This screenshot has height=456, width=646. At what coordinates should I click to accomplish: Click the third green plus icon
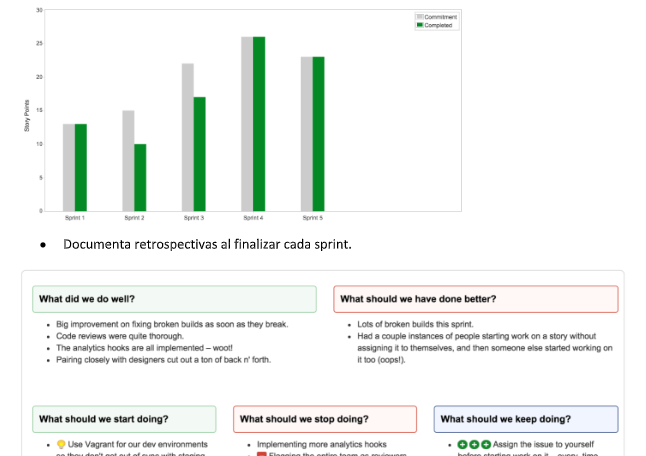point(486,444)
